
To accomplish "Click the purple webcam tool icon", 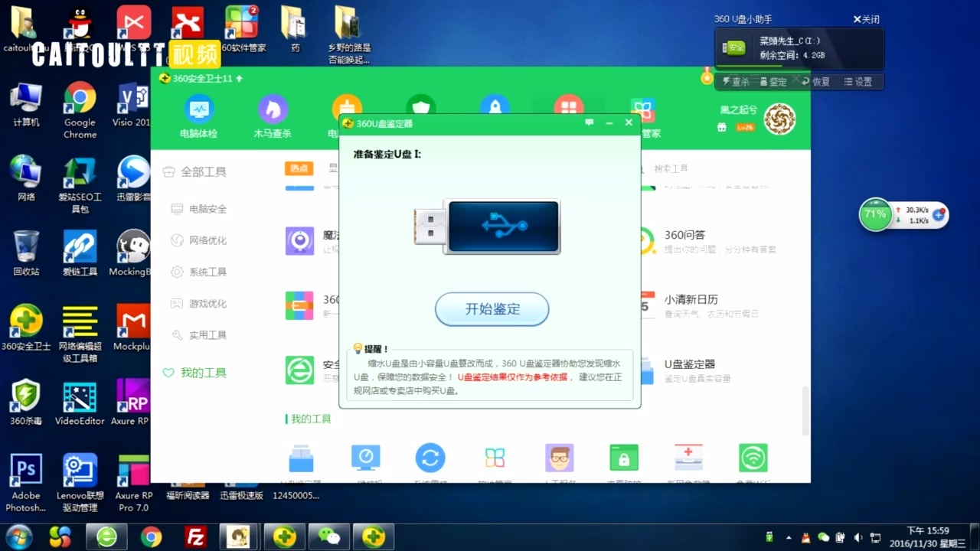I will [299, 241].
